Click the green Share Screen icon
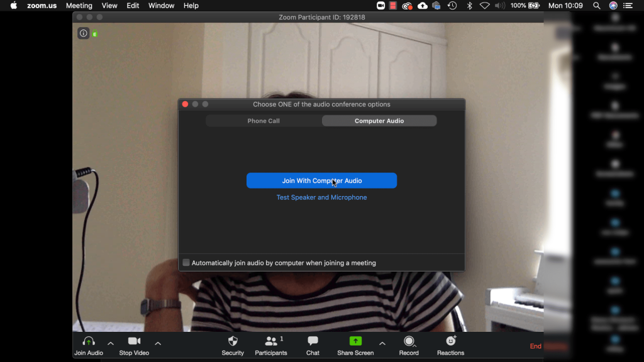This screenshot has height=362, width=644. 355,341
